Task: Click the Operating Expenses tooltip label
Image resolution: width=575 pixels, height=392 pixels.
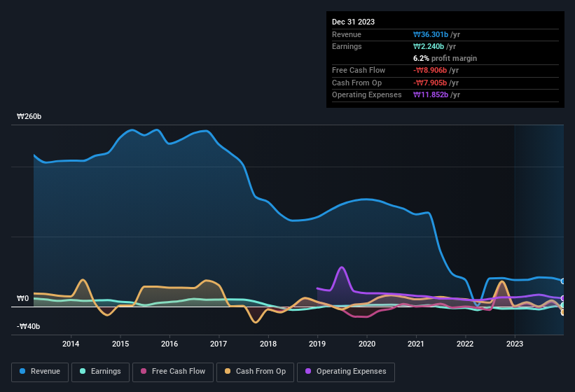Action: pyautogui.click(x=367, y=95)
